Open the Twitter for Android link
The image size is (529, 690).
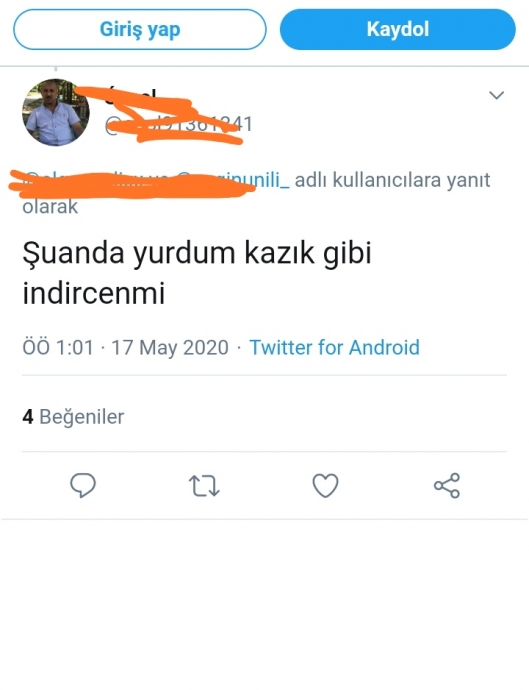[334, 347]
